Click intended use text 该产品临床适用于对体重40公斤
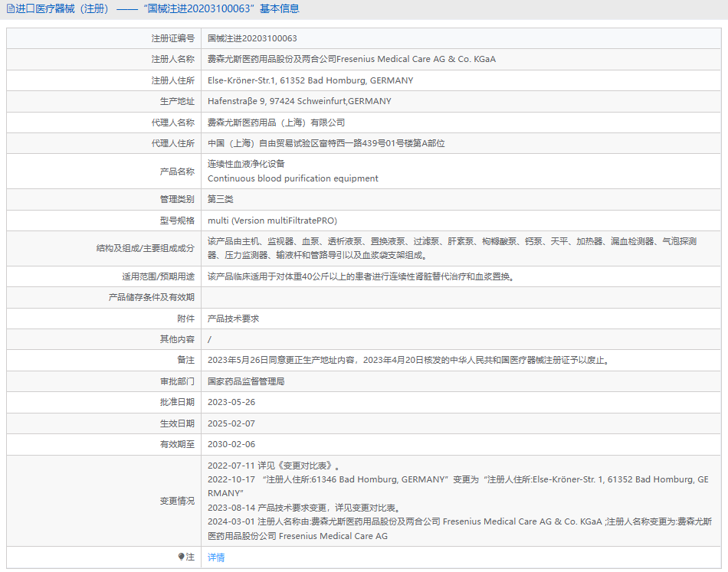This screenshot has height=572, width=728. tap(361, 277)
